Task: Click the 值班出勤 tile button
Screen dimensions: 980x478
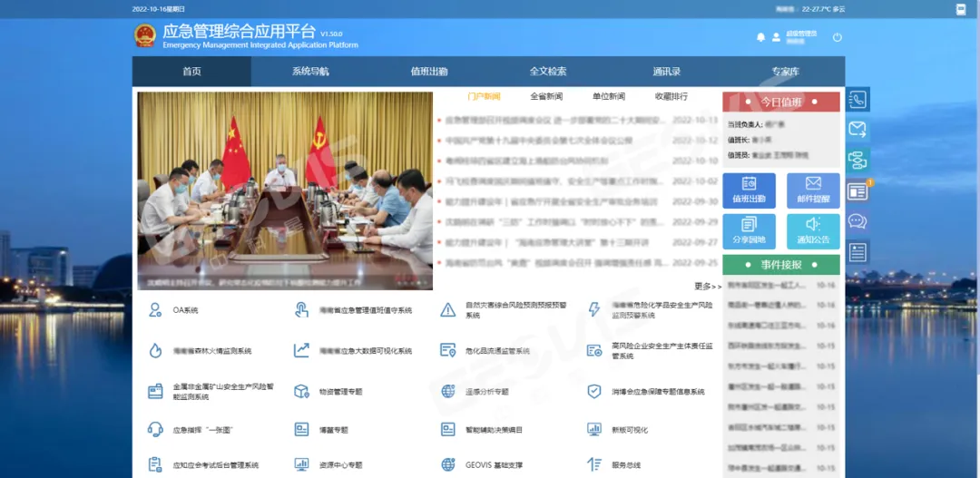Action: pos(749,190)
